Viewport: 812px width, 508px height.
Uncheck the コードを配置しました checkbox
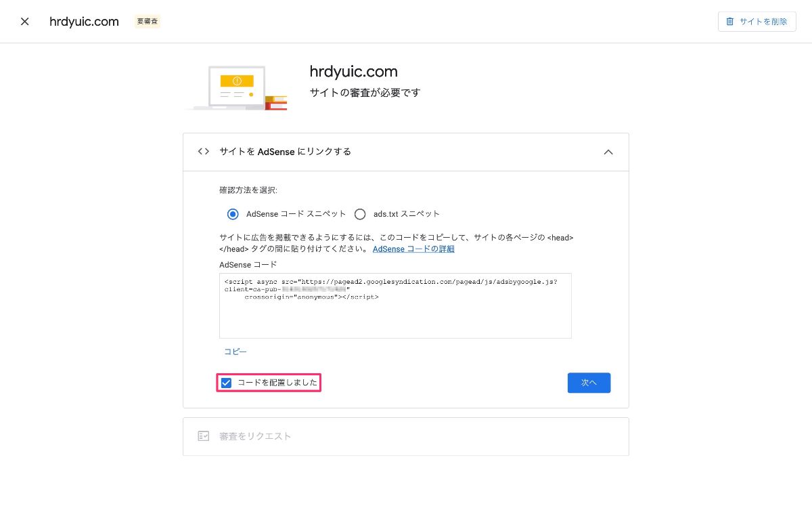point(227,383)
